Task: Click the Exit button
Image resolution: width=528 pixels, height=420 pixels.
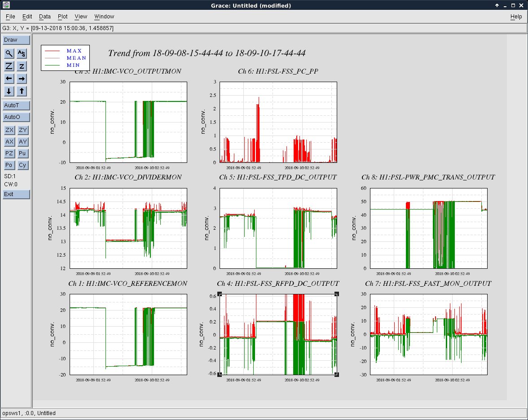Action: [16, 194]
